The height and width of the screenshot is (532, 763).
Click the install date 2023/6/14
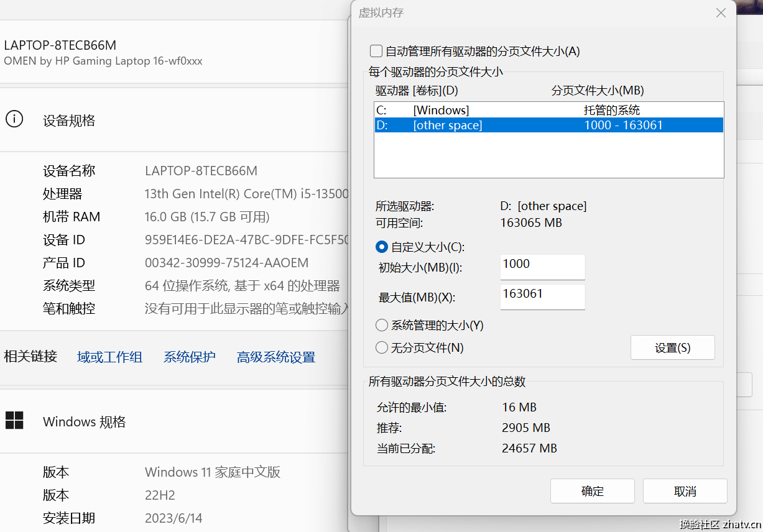tap(173, 518)
